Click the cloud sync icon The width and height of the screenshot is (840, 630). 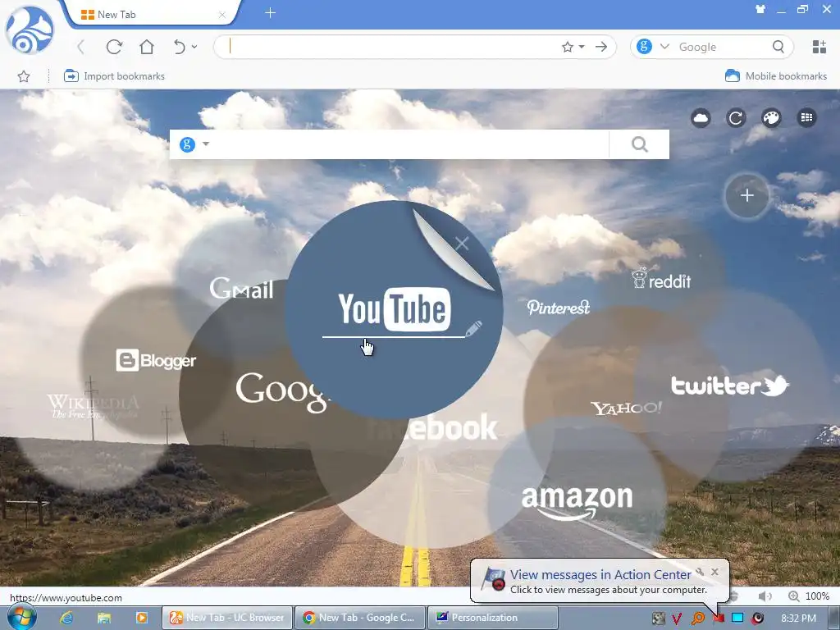coord(701,118)
